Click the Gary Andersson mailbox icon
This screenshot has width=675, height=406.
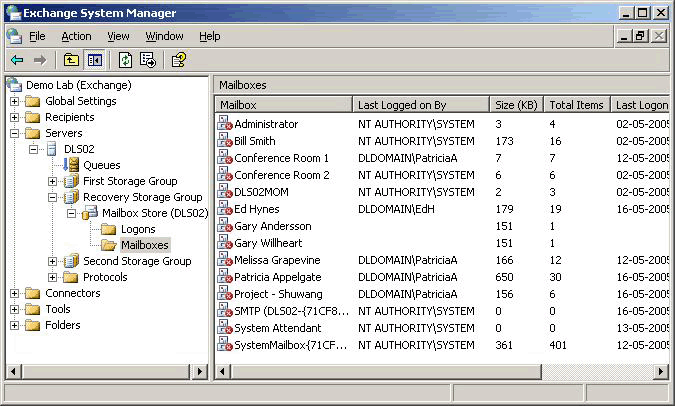coord(225,226)
